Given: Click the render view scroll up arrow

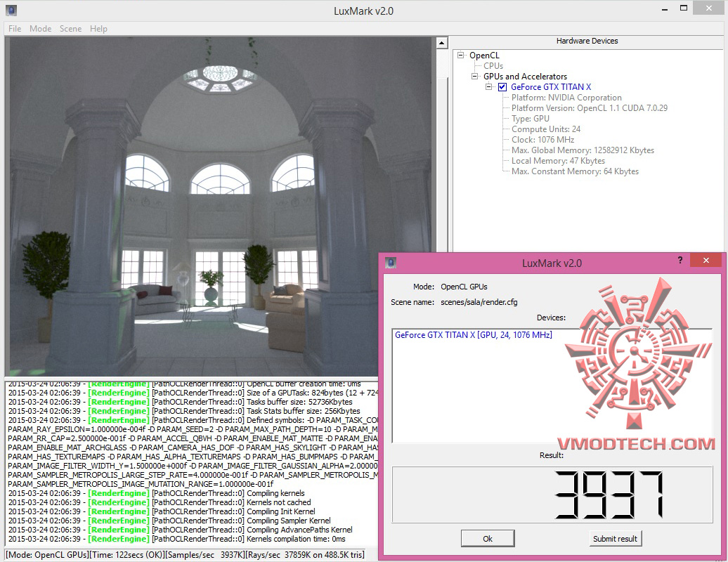Looking at the screenshot, I should click(x=441, y=43).
